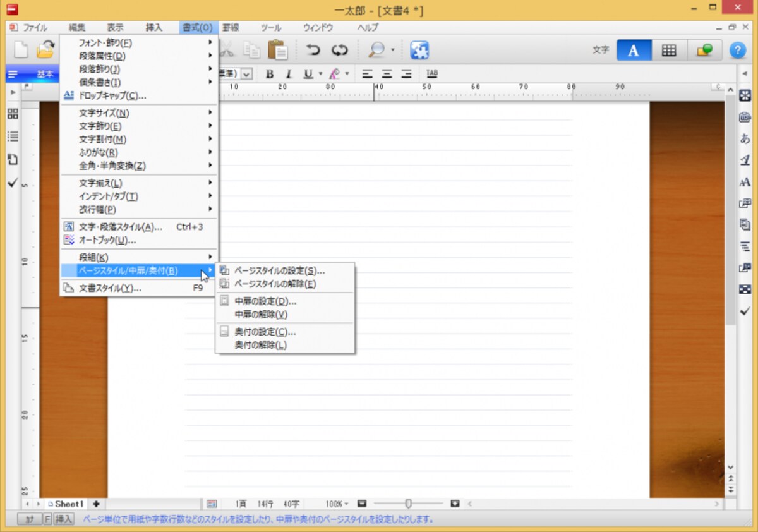Open the ヘルプ menu
Image resolution: width=758 pixels, height=532 pixels.
[368, 28]
